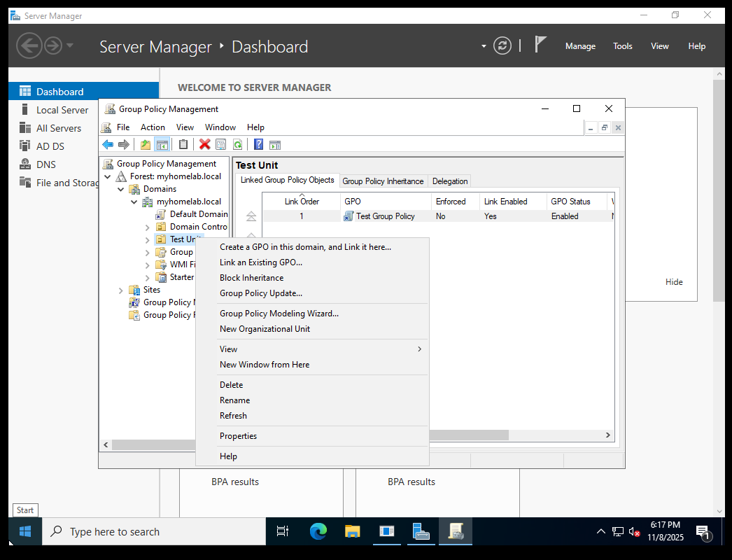Image resolution: width=732 pixels, height=560 pixels.
Task: Select Local Server in Server Manager sidebar
Action: click(62, 110)
